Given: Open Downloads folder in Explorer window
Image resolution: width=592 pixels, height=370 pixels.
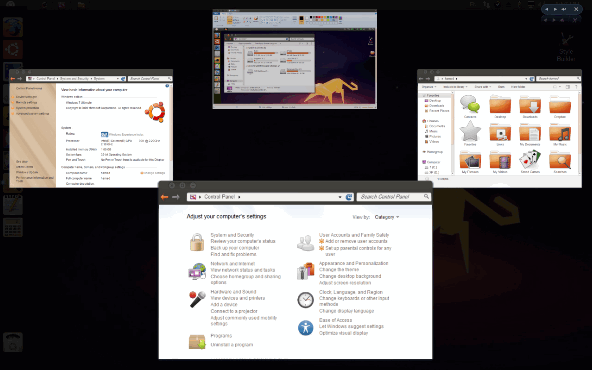Looking at the screenshot, I should (x=530, y=104).
